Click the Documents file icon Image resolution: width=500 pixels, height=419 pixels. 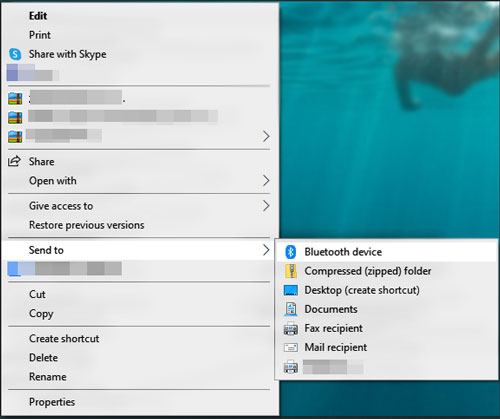coord(291,309)
